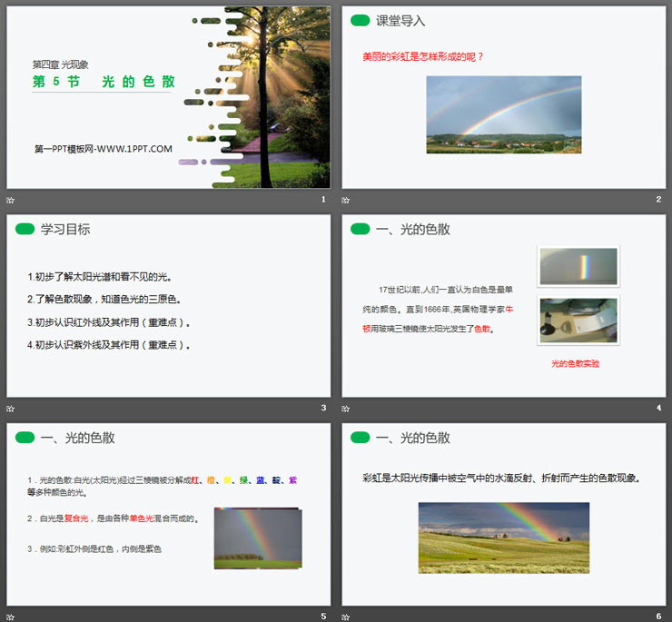Click the red word 复合光 on slide 5
672x622 pixels.
(x=76, y=518)
